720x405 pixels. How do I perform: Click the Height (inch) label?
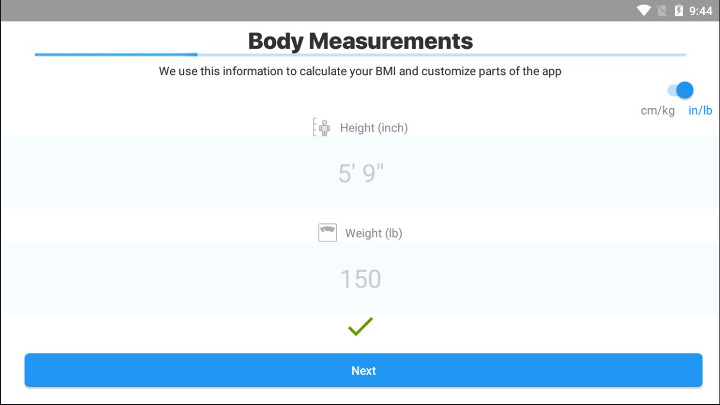pyautogui.click(x=374, y=128)
